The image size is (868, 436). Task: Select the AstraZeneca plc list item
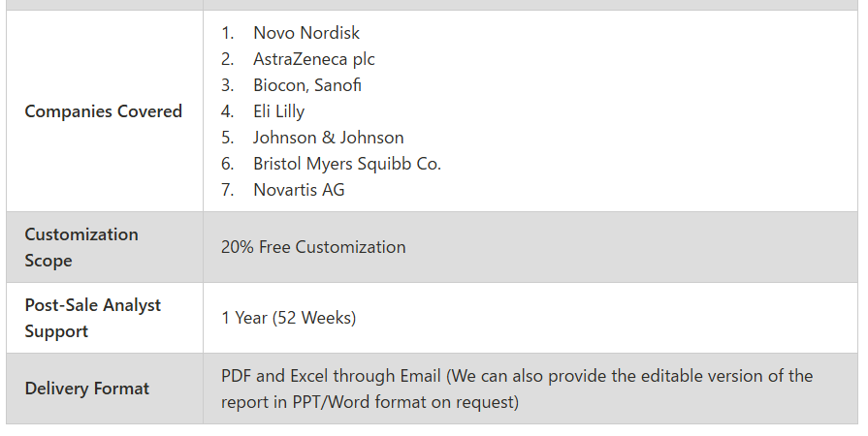314,59
